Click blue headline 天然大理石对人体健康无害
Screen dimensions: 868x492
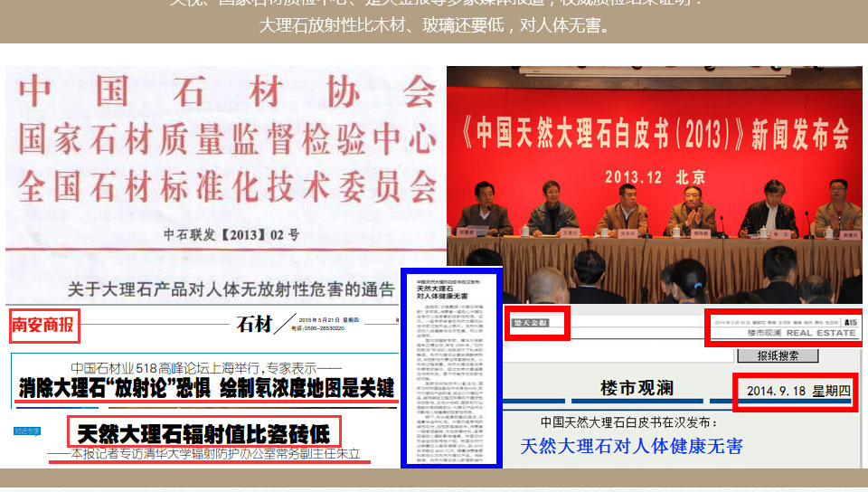pyautogui.click(x=631, y=446)
